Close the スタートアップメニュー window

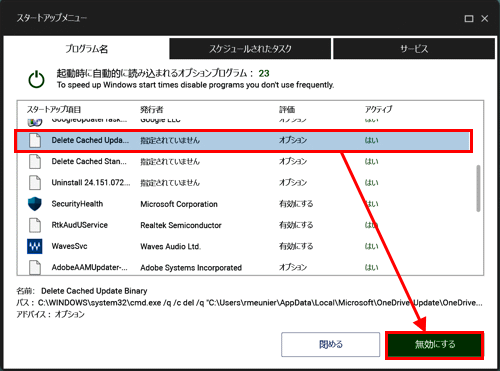coord(485,19)
